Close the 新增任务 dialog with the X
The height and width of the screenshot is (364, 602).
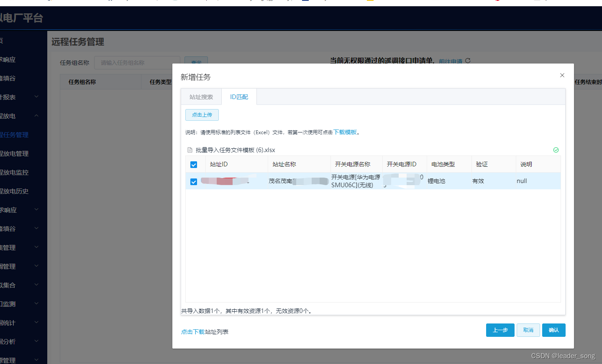[x=562, y=75]
